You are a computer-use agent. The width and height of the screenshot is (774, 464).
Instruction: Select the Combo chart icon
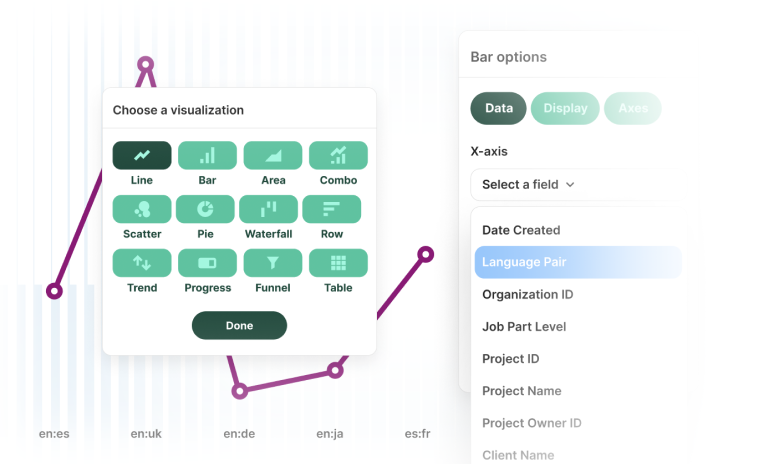338,155
